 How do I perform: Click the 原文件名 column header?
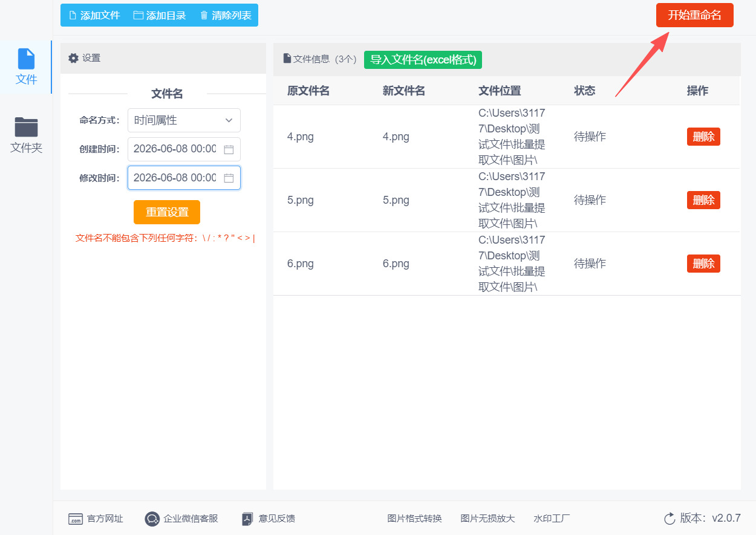[308, 91]
